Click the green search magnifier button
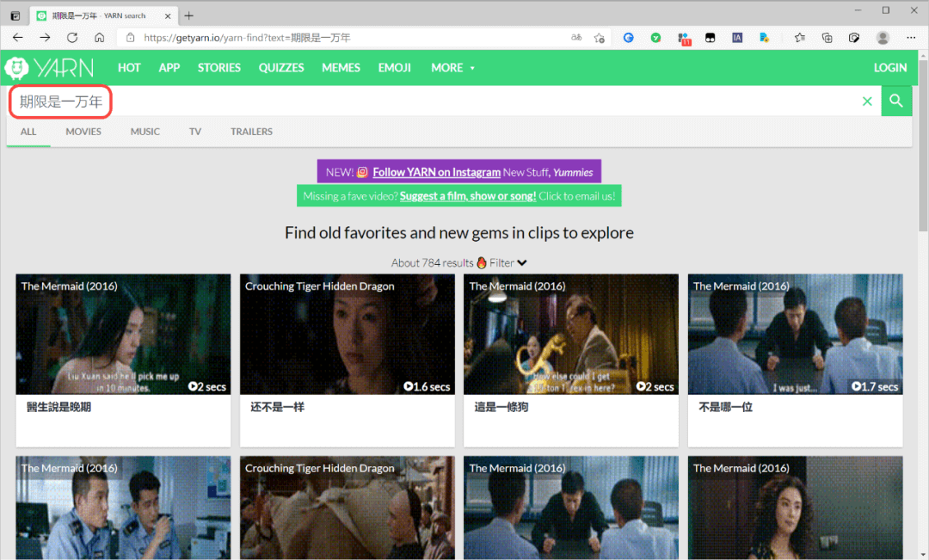929x560 pixels. pos(896,101)
